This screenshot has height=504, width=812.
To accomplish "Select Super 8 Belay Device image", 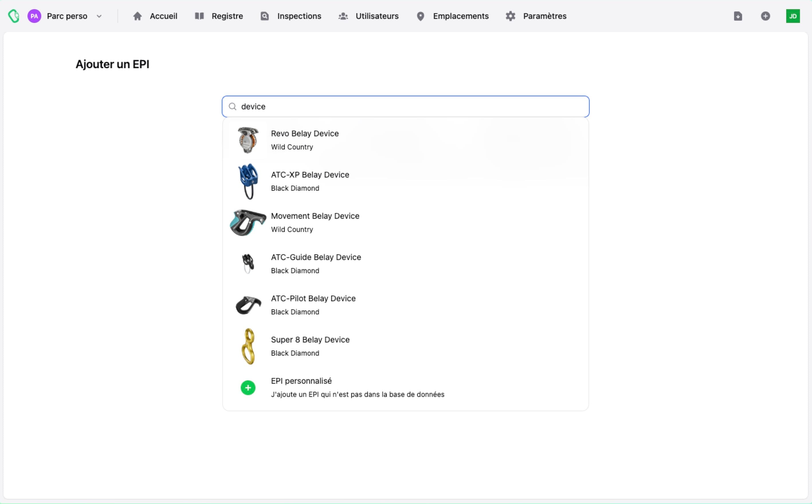I will click(248, 346).
